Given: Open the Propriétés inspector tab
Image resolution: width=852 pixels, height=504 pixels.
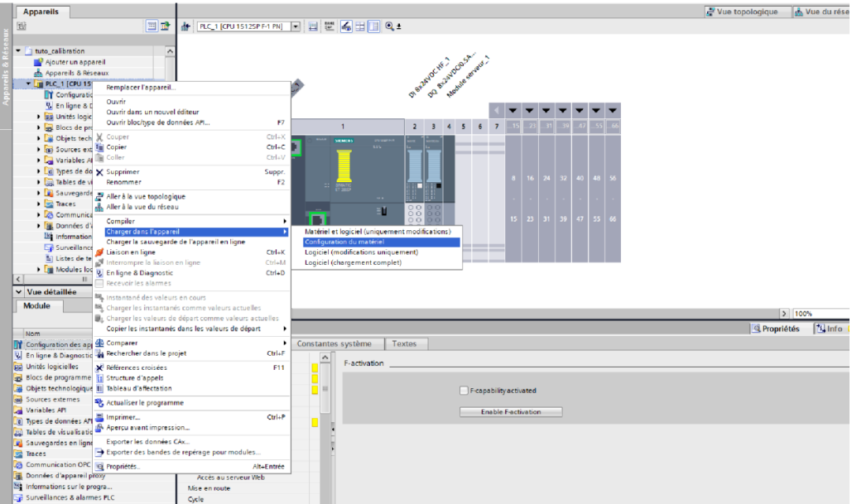Looking at the screenshot, I should point(776,329).
